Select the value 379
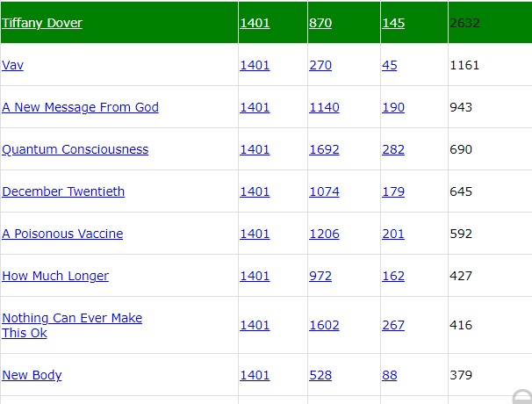Viewport: 532px width, 404px height. click(461, 375)
